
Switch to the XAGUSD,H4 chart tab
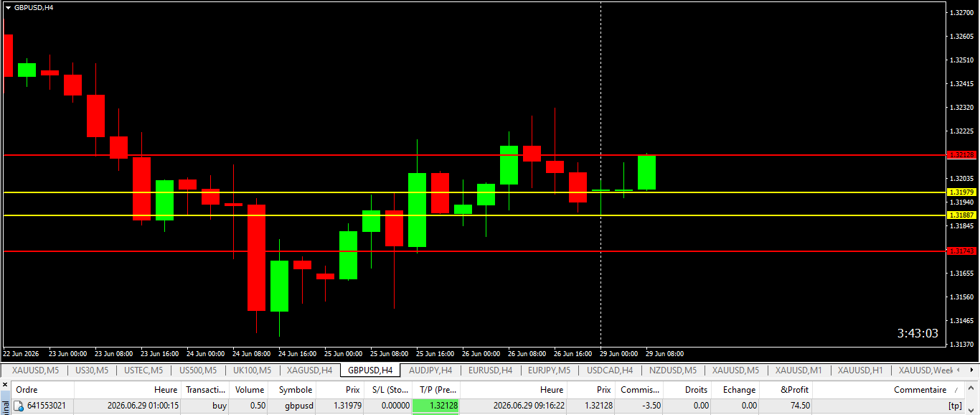[x=309, y=370]
